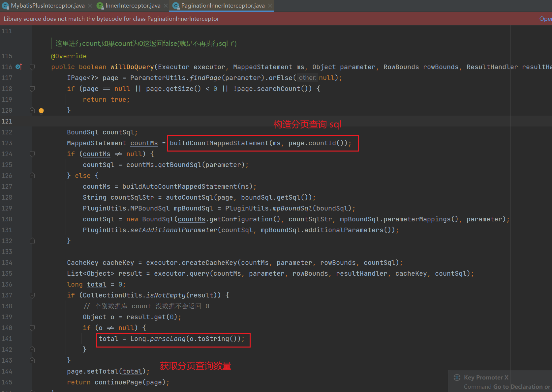Image resolution: width=552 pixels, height=392 pixels.
Task: Click the 'other:' parameter hint on line 117
Action: (307, 78)
